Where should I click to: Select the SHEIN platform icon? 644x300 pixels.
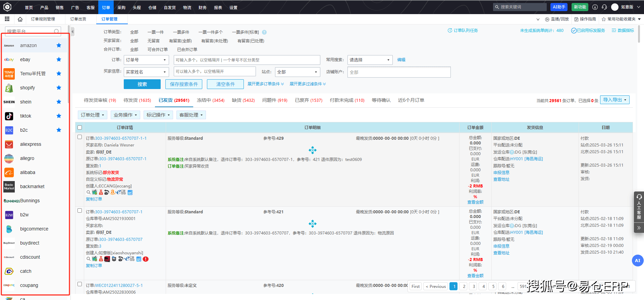[9, 102]
